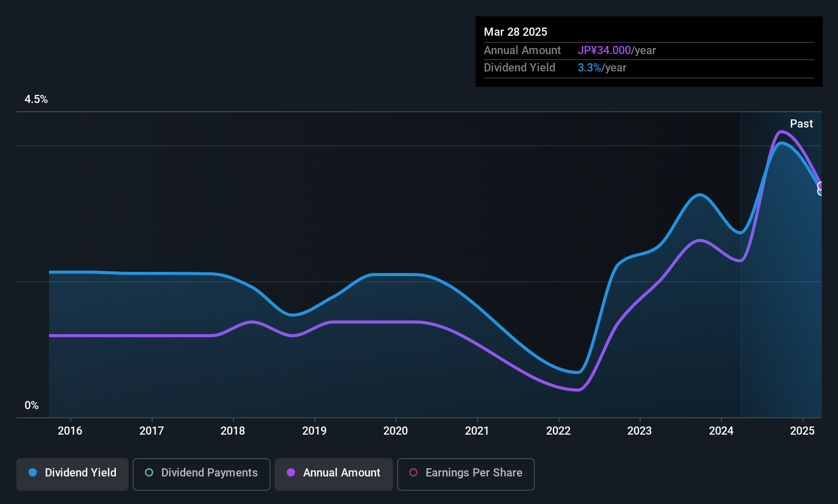838x504 pixels.
Task: Enable the Earnings Per Share series
Action: tap(465, 473)
